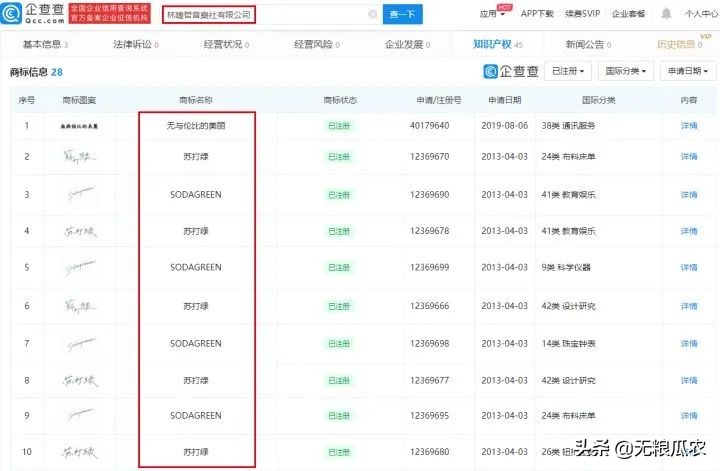720x471 pixels.
Task: Click SODAGREEN name in row 3
Action: pos(196,195)
